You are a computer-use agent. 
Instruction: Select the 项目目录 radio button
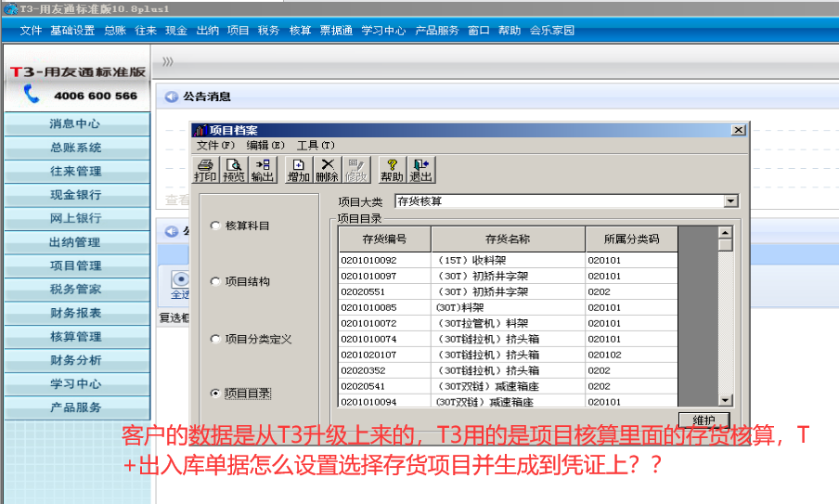215,394
